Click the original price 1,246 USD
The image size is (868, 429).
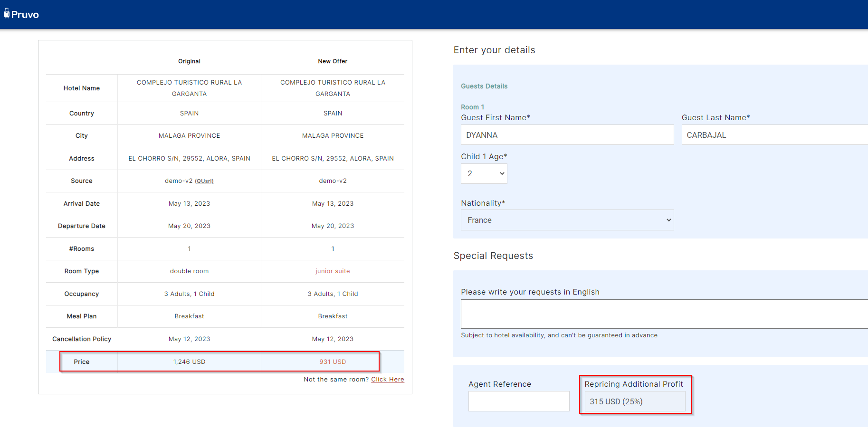coord(189,362)
